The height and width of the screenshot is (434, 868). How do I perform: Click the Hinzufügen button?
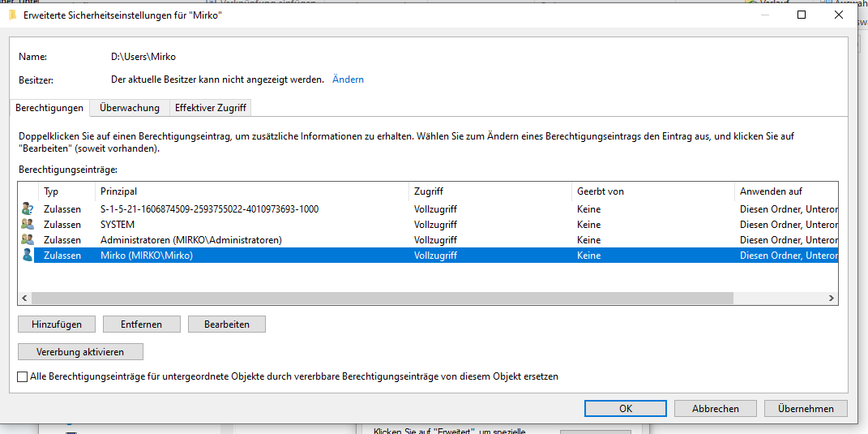[x=57, y=324]
